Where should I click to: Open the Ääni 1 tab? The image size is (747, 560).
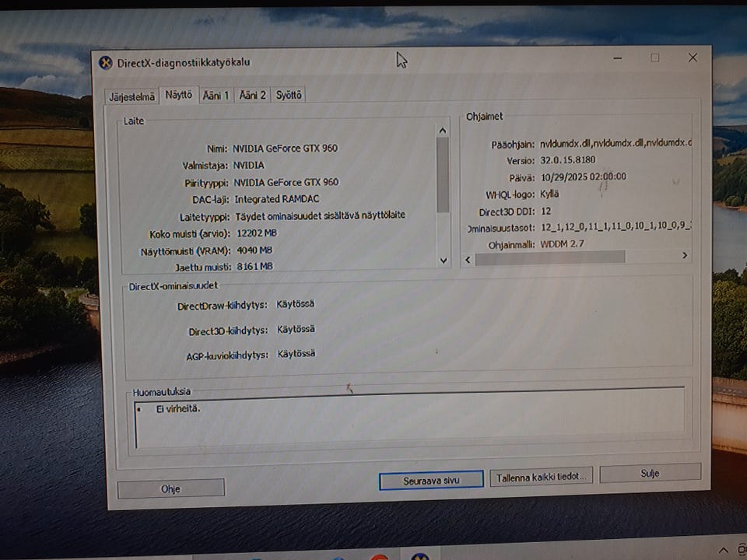pos(216,95)
